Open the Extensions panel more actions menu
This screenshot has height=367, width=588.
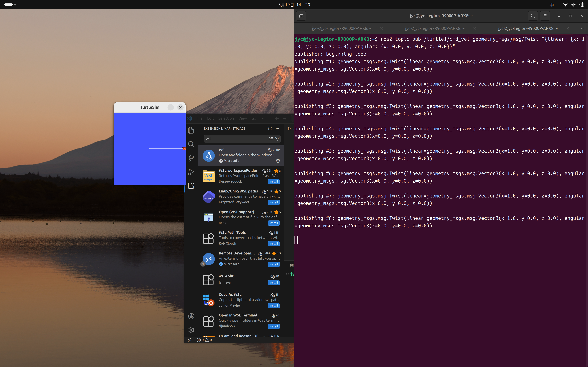point(277,128)
